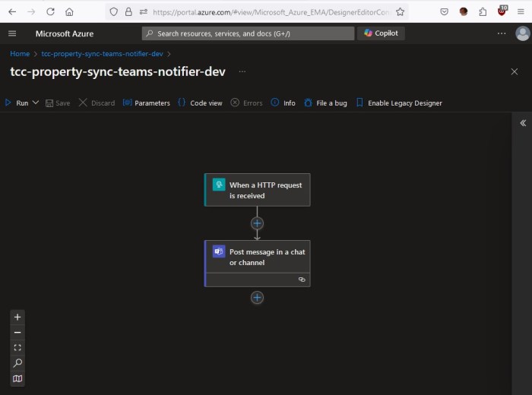Toggle the minimap display
The image size is (532, 395).
18,378
